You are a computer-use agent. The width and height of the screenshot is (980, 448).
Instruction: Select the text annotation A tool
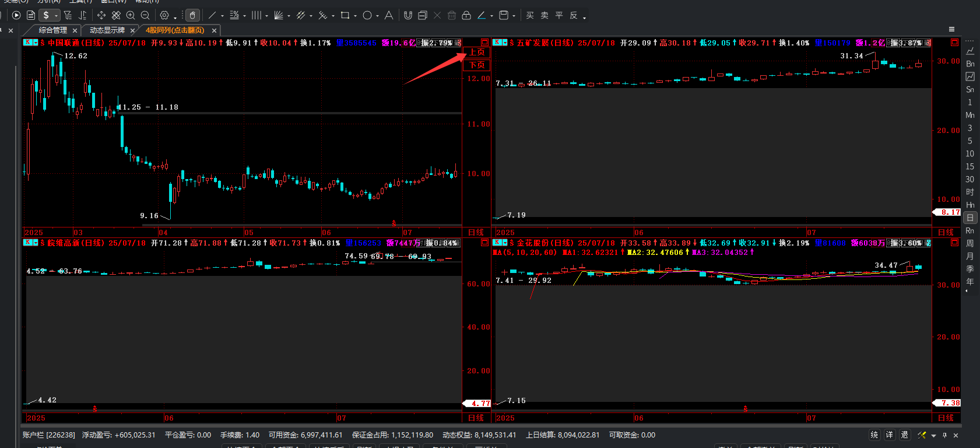coord(388,16)
